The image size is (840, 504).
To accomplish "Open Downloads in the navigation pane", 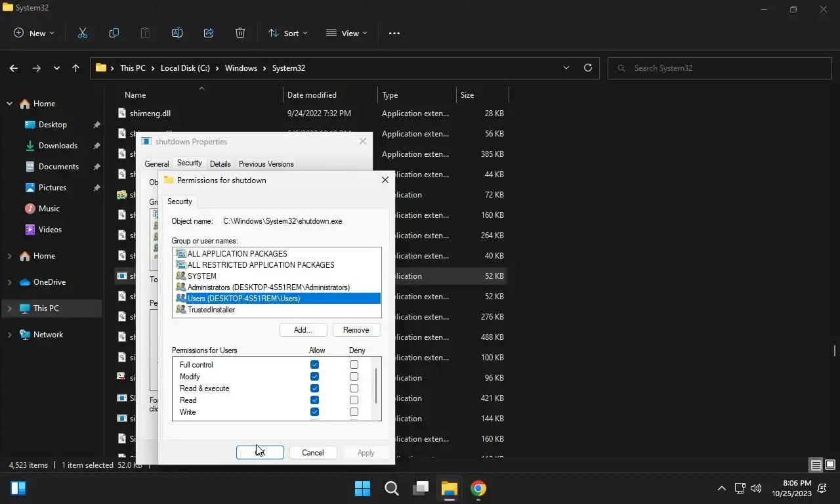I will pos(58,146).
